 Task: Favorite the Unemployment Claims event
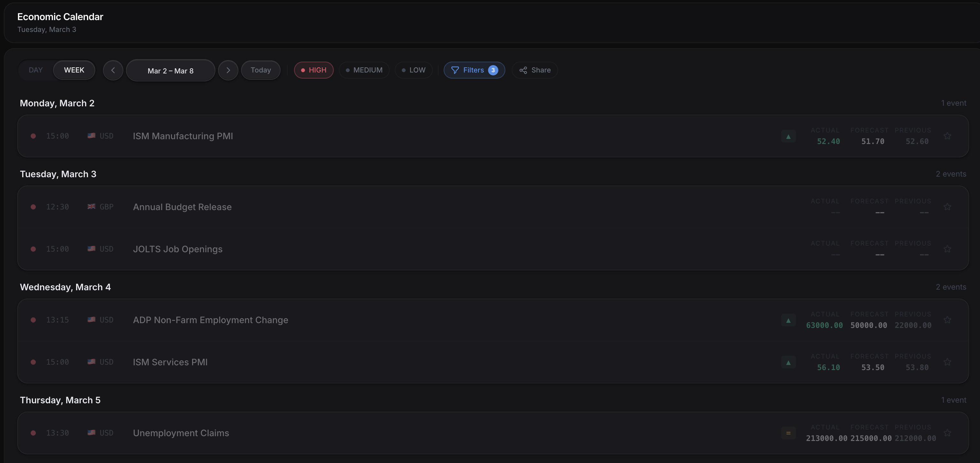(x=947, y=433)
